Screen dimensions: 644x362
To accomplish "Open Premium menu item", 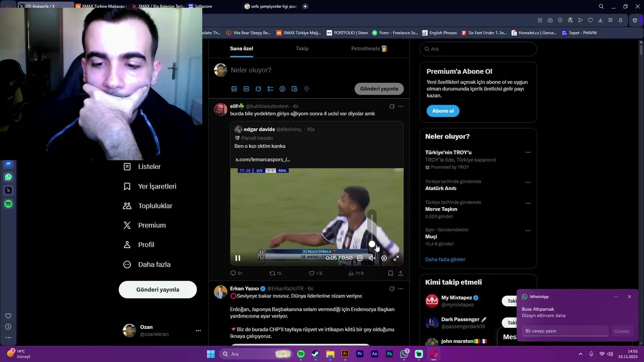I will (145, 225).
